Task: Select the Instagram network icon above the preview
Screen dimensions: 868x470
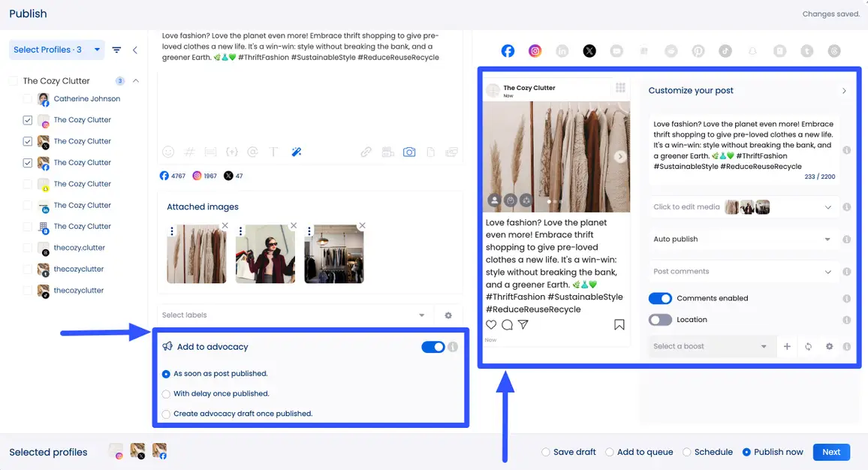Action: pyautogui.click(x=535, y=50)
